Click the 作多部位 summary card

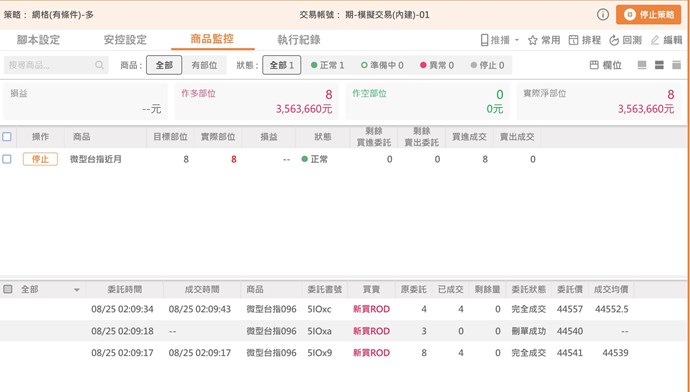(x=257, y=101)
